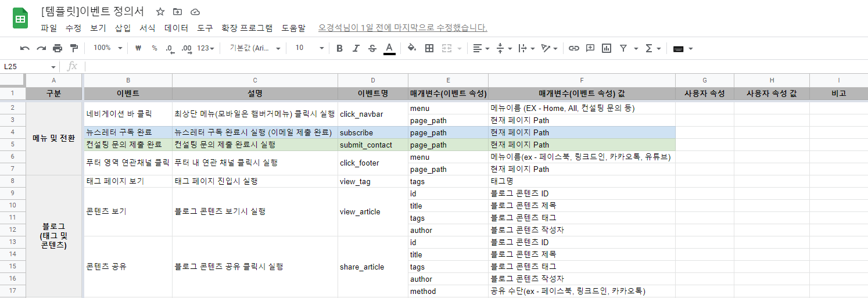
Task: Select column F header
Action: (582, 80)
